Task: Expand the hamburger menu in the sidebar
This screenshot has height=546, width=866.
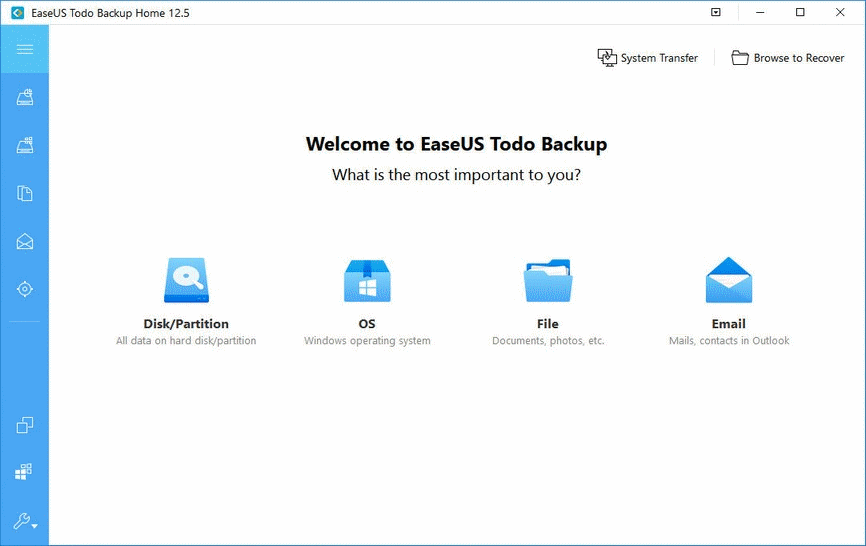Action: 24,49
